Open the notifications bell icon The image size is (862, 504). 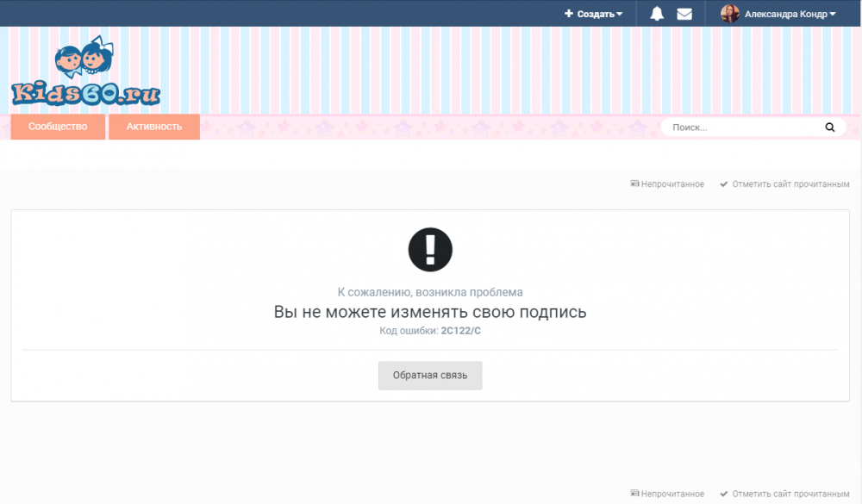(657, 13)
